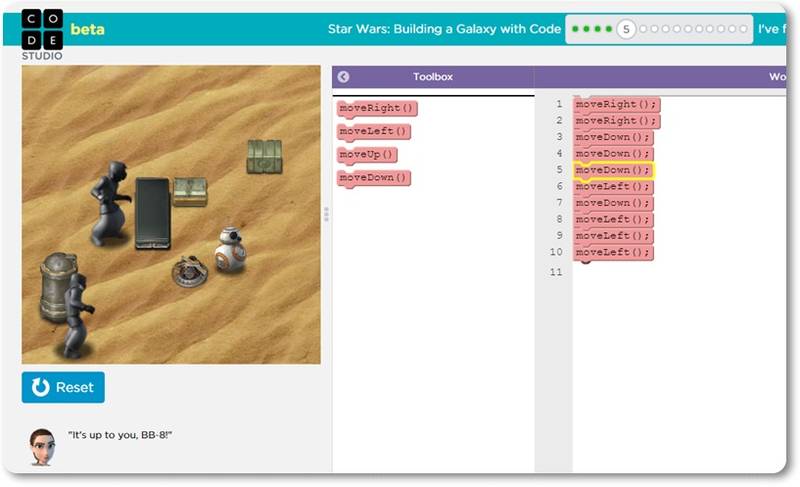
Task: Click the green crate at top right of the sand
Action: click(264, 157)
